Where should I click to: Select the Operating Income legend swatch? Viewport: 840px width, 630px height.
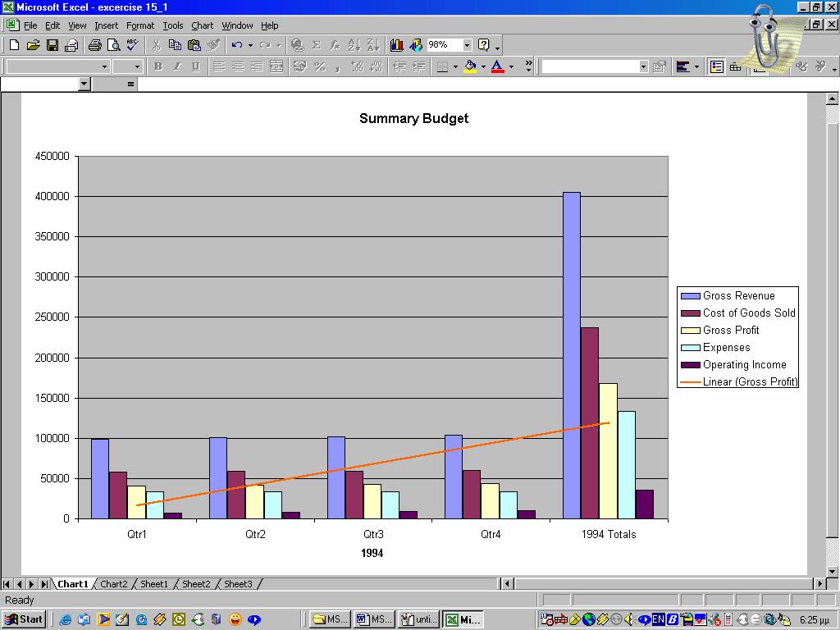coord(691,365)
